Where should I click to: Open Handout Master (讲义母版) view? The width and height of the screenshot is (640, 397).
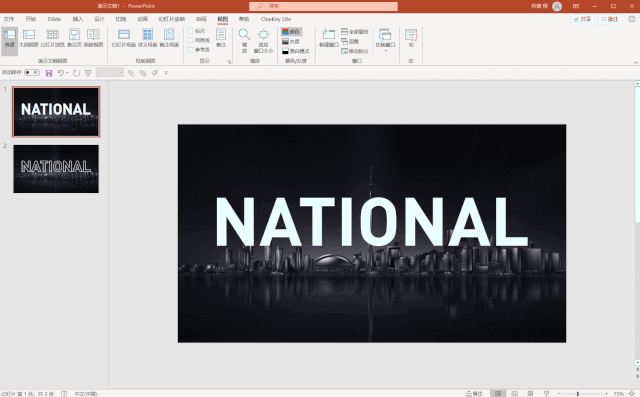click(147, 38)
